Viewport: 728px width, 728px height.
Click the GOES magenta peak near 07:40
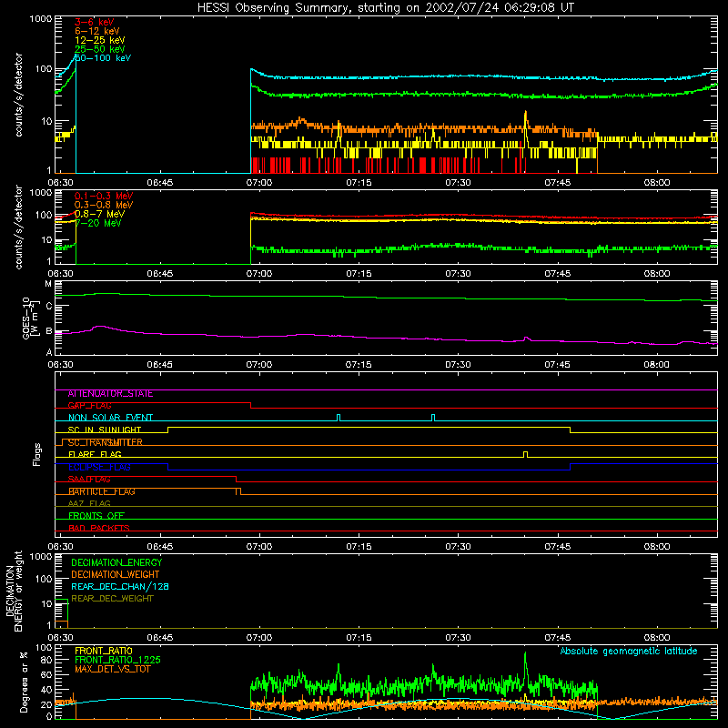[526, 338]
